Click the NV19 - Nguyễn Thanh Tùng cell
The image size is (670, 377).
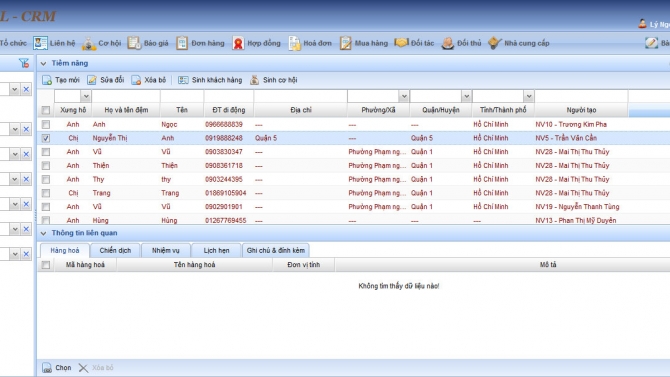pos(577,206)
